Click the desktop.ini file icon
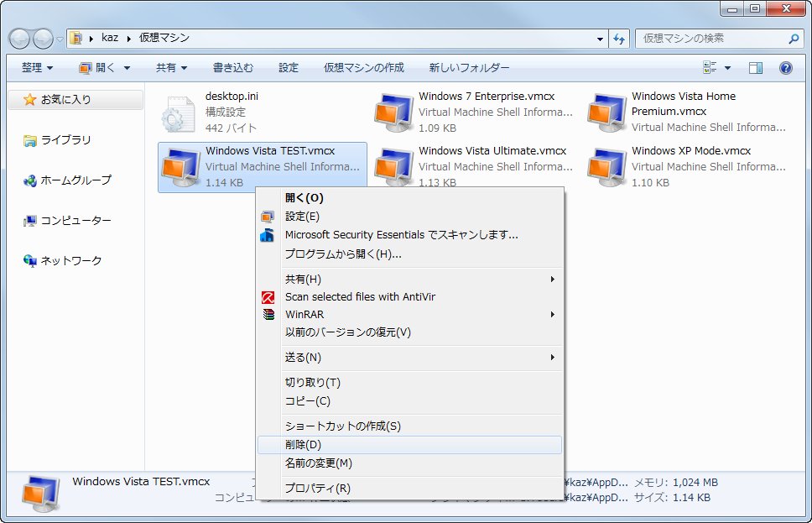The height and width of the screenshot is (523, 812). click(x=178, y=113)
